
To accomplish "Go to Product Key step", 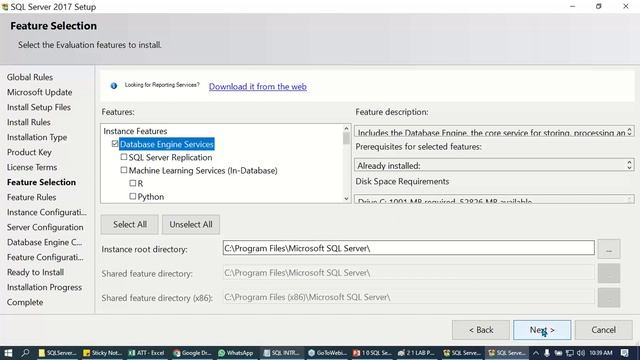I will [x=29, y=152].
